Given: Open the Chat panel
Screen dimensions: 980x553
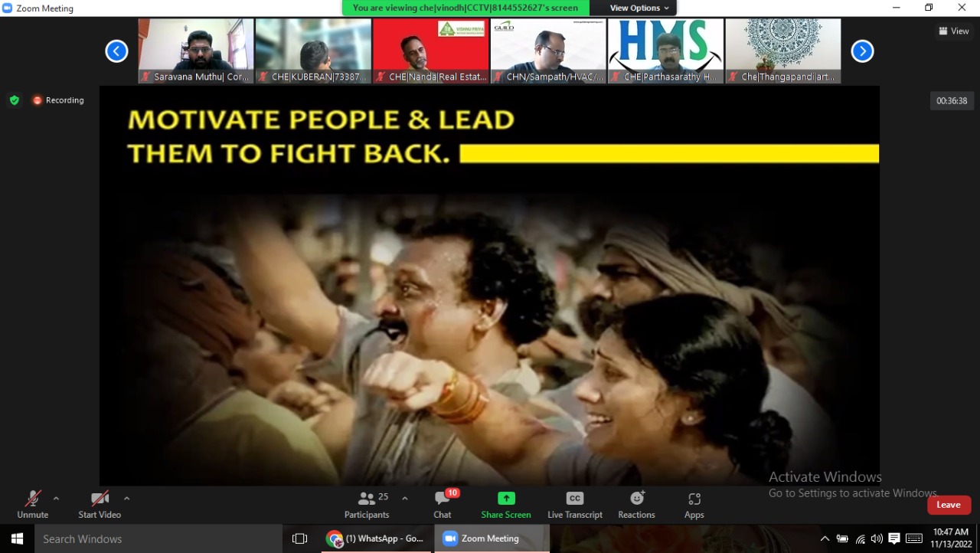Looking at the screenshot, I should pos(443,504).
